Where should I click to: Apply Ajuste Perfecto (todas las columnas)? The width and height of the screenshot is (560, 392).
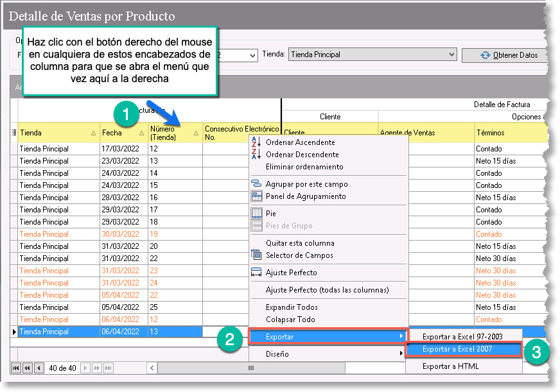pyautogui.click(x=329, y=289)
